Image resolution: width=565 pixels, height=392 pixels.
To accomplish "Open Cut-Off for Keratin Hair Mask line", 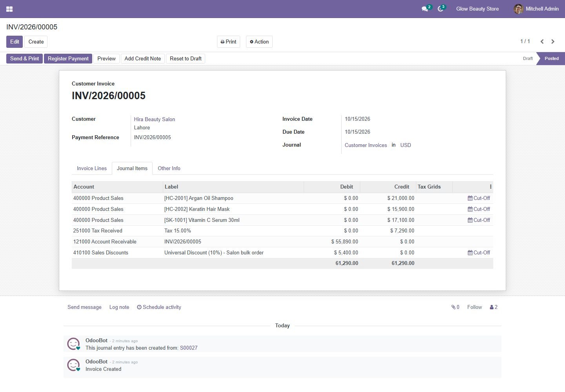I will click(x=479, y=209).
